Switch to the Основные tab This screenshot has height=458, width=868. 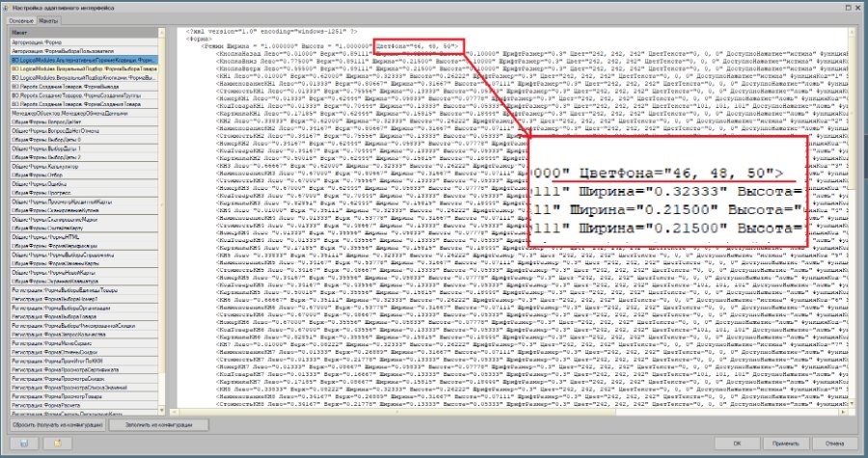pyautogui.click(x=21, y=20)
